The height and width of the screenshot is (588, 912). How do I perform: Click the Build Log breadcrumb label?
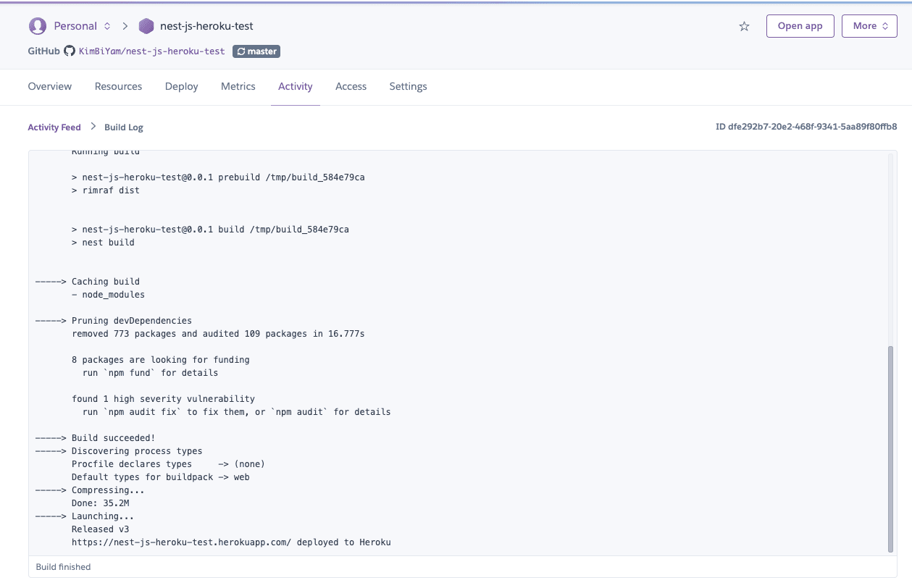click(124, 127)
